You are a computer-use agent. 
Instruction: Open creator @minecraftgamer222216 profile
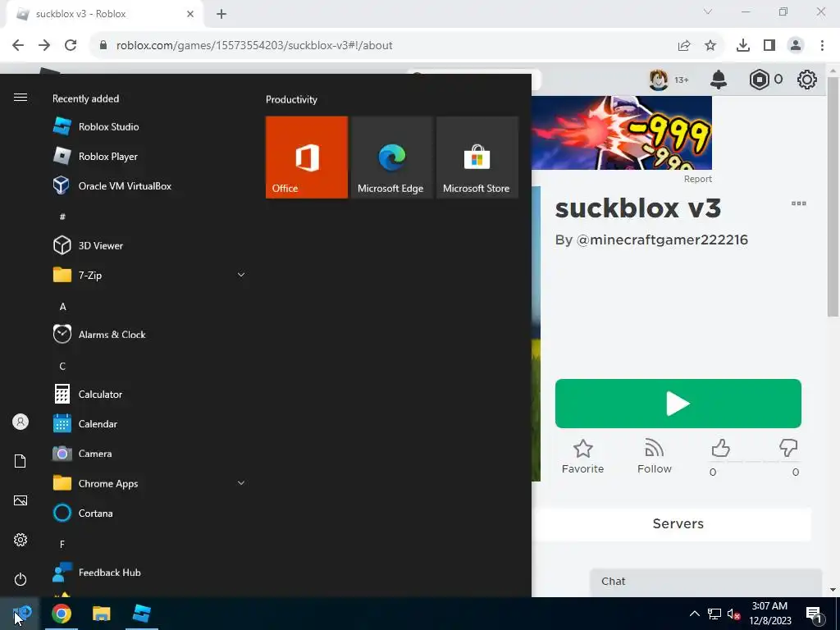point(662,240)
